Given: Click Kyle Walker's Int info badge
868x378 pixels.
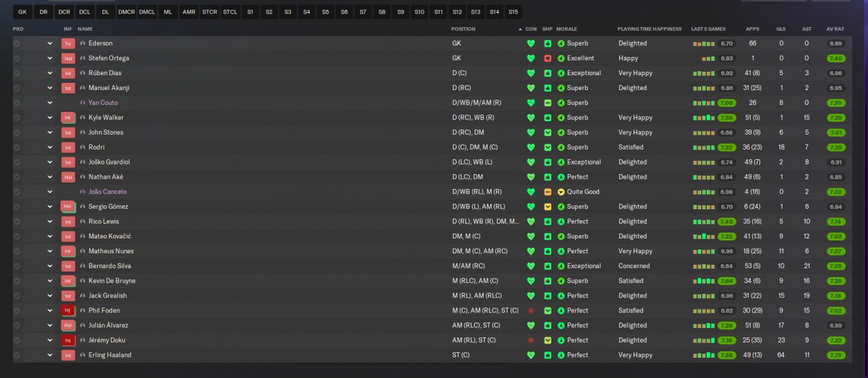Looking at the screenshot, I should (68, 118).
